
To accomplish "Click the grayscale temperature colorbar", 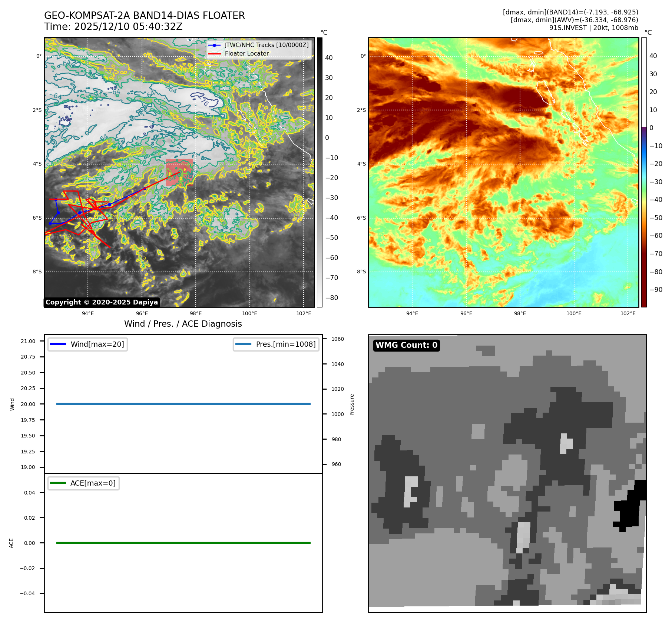I will [320, 172].
